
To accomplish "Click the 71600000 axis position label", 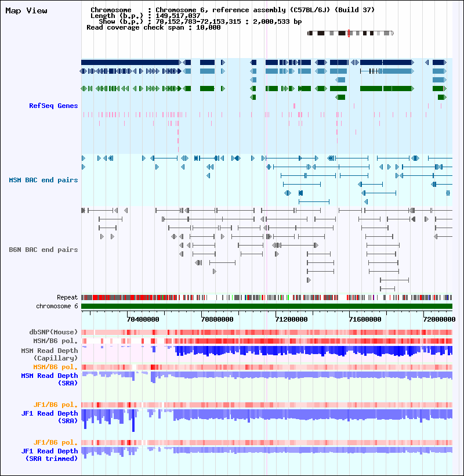I will pyautogui.click(x=365, y=319).
